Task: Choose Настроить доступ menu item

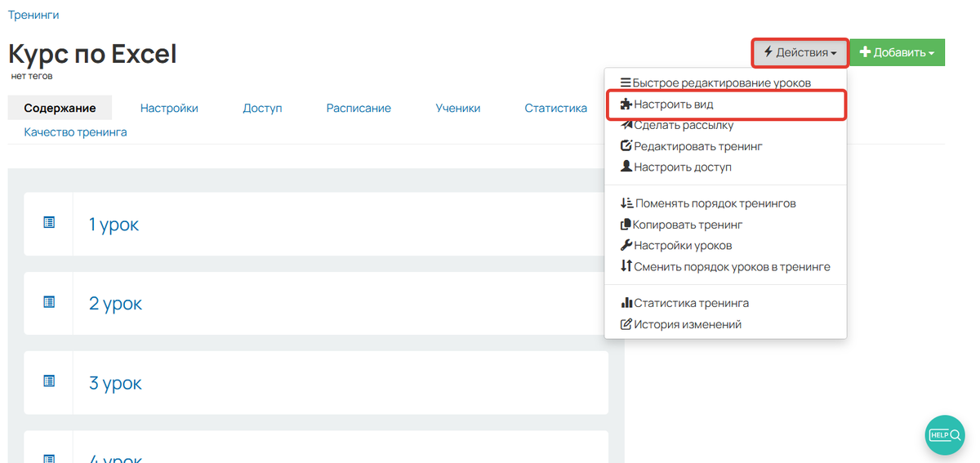Action: click(x=725, y=167)
